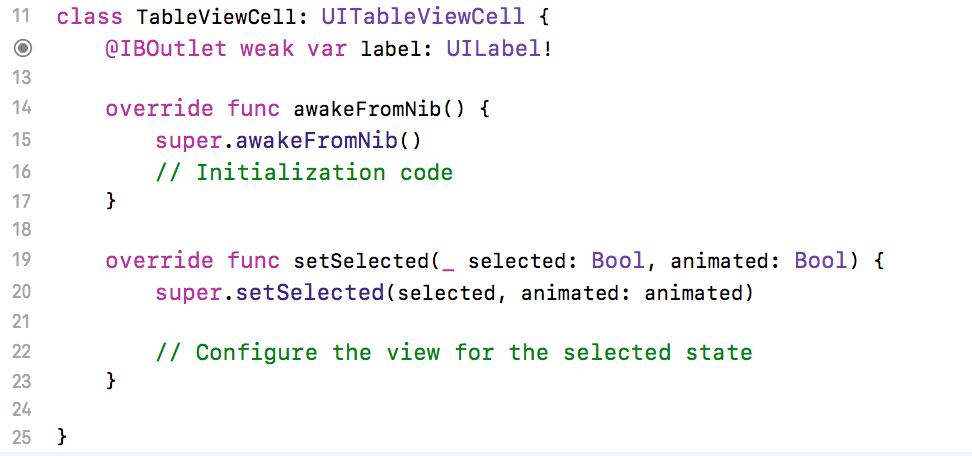
Task: Click line number 11 in the gutter
Action: pos(21,15)
